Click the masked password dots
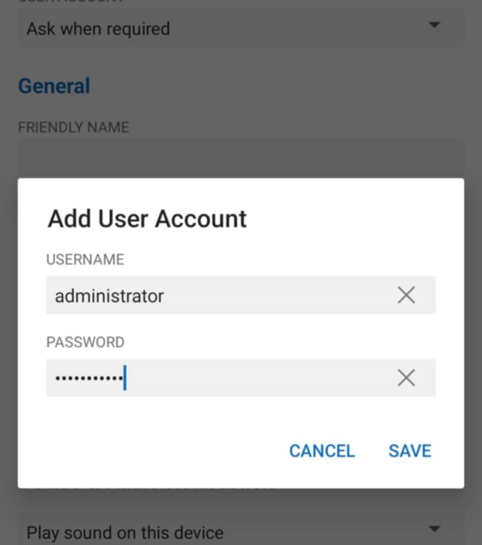The width and height of the screenshot is (482, 545). 89,378
